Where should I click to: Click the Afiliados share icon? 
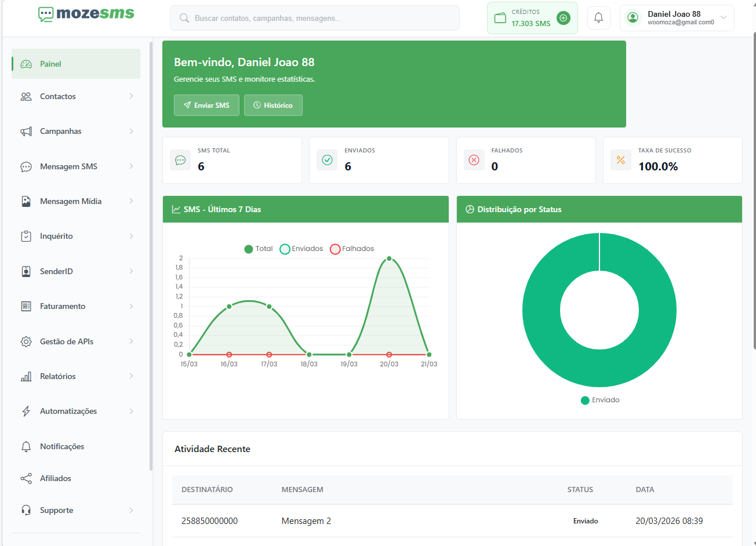[x=26, y=478]
